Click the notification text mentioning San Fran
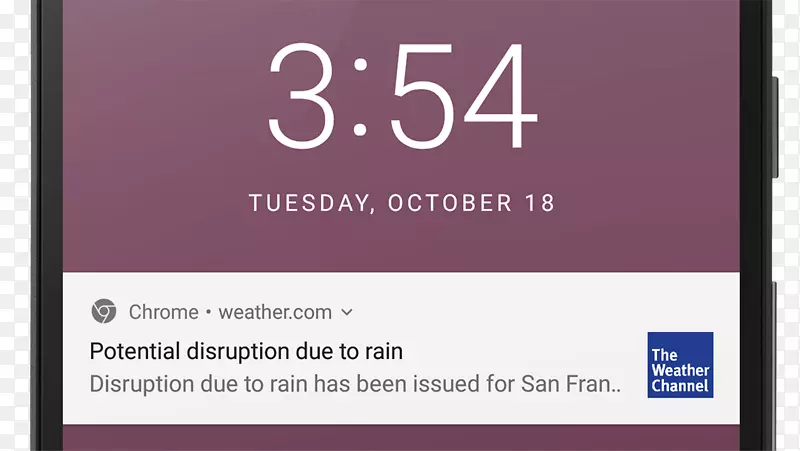This screenshot has height=451, width=800. [355, 384]
